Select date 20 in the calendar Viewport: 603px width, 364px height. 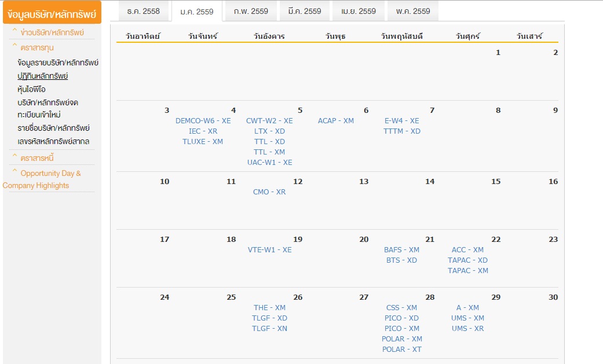tap(364, 240)
